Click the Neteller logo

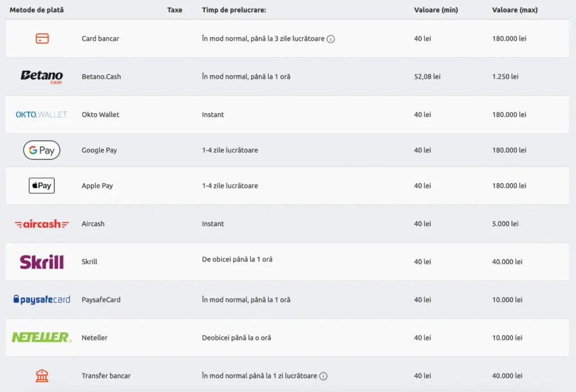click(x=42, y=337)
